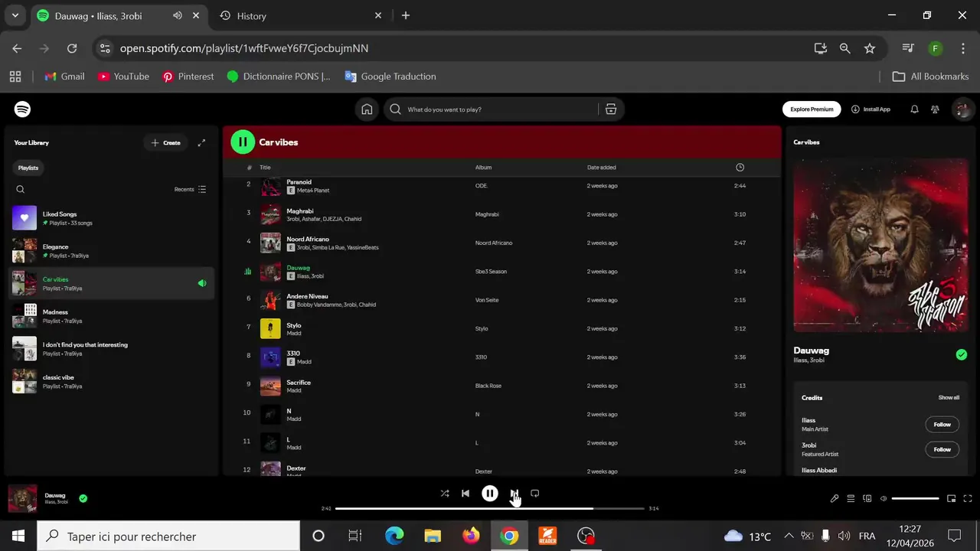Seek on the song progress bar
Screen dimensions: 980x551
coord(490,508)
